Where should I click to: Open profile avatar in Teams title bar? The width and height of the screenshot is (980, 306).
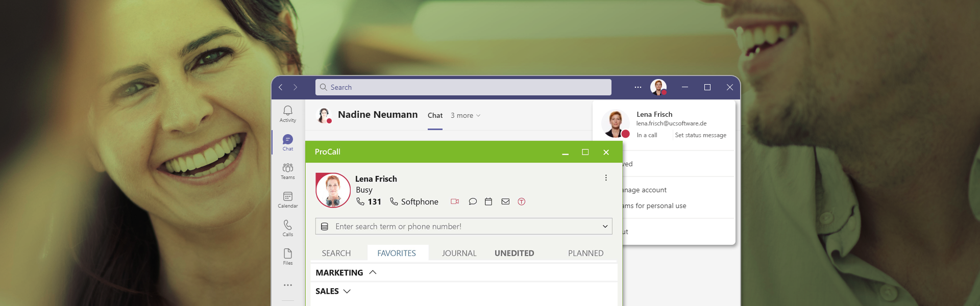[x=658, y=87]
